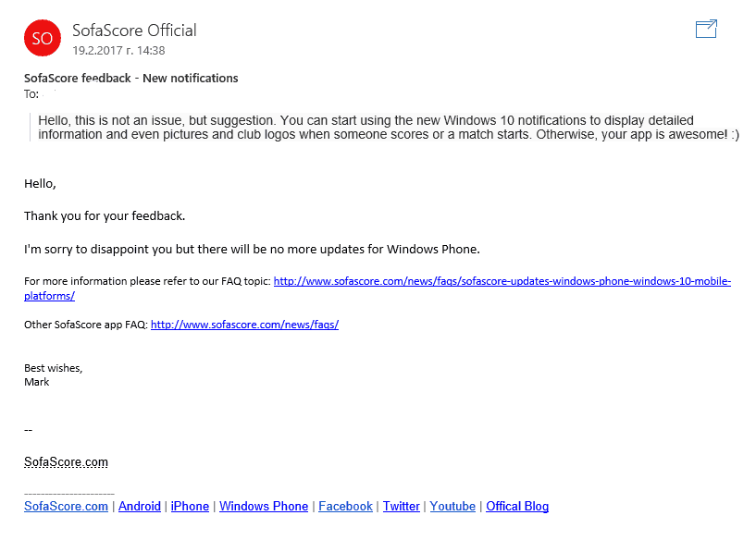Open the Android footer link

(x=140, y=507)
